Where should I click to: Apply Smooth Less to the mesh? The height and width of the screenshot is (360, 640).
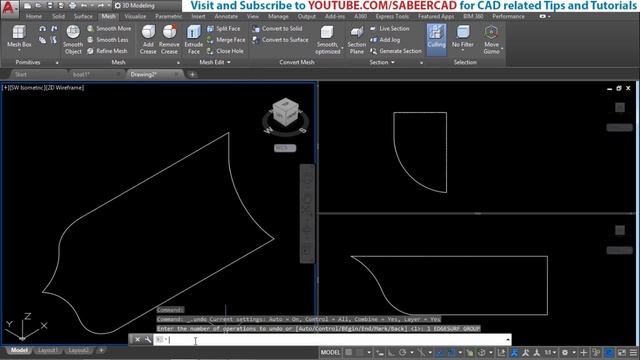108,40
